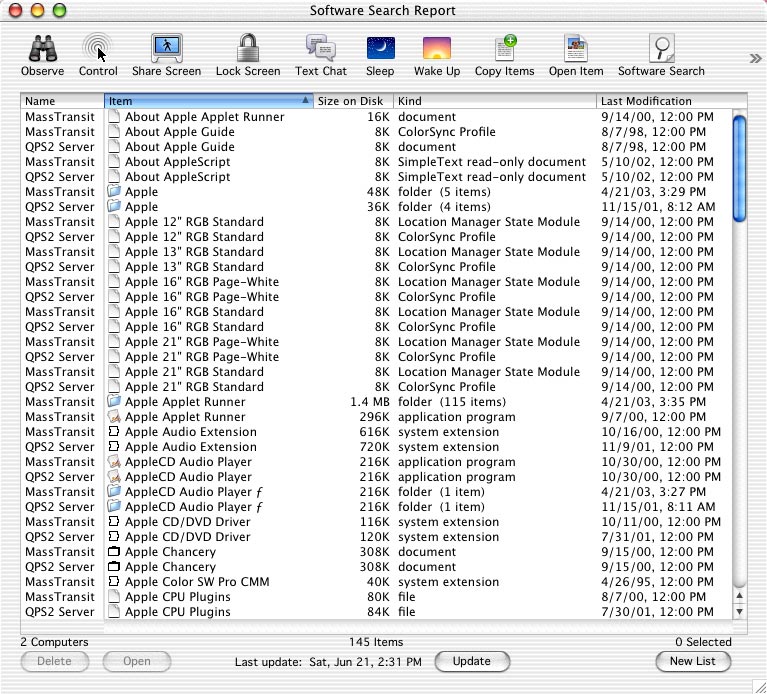Viewport: 767px width, 694px height.
Task: Click AppleCD Audio Player ƒ folder icon, 4/21/03
Action: pyautogui.click(x=114, y=492)
